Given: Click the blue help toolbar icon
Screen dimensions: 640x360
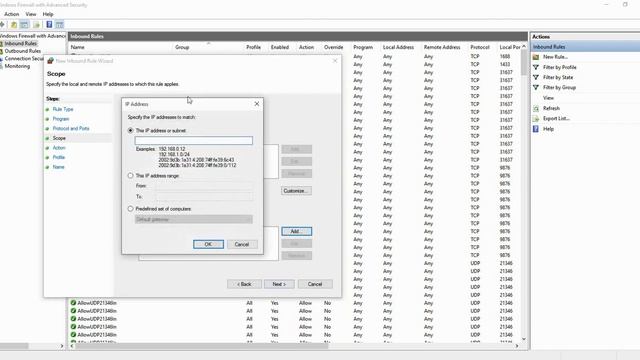Looking at the screenshot, I should [x=49, y=25].
